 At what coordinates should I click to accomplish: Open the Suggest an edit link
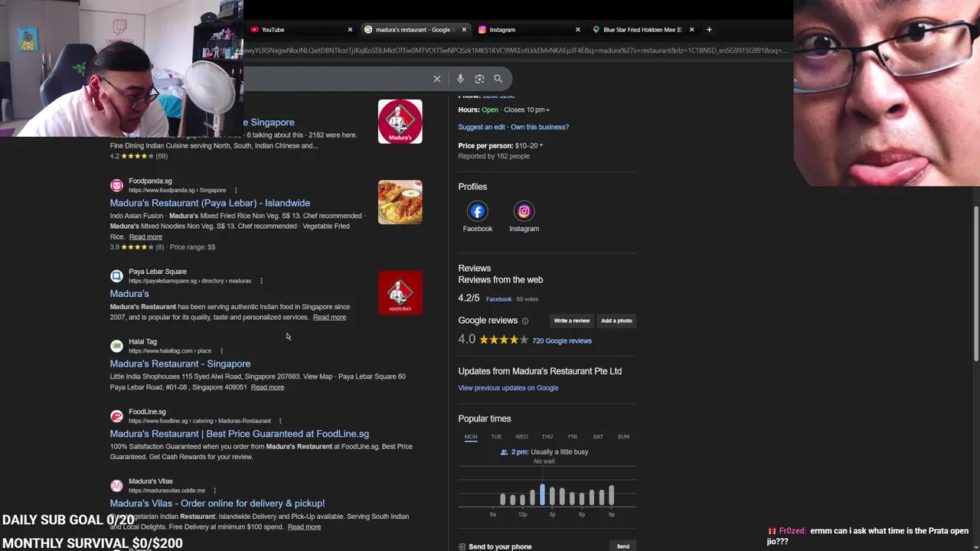482,127
